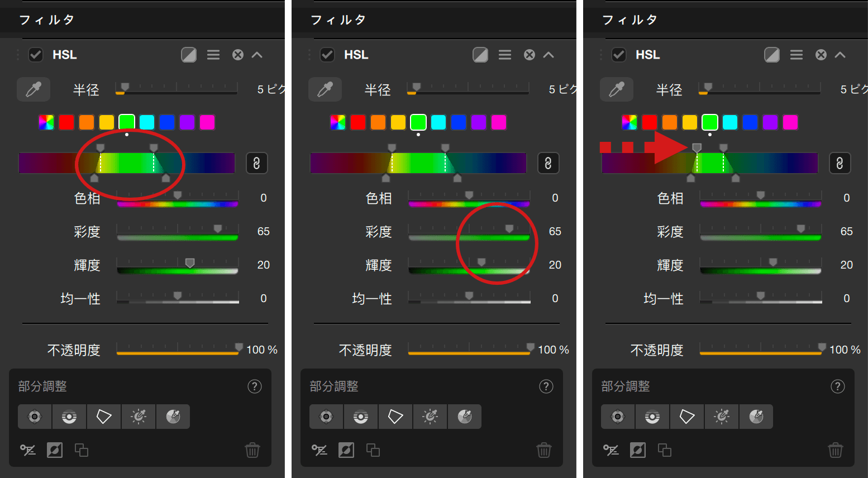868x478 pixels.
Task: Click the duplicate selection icon at the middle panel bottom
Action: coord(373,450)
